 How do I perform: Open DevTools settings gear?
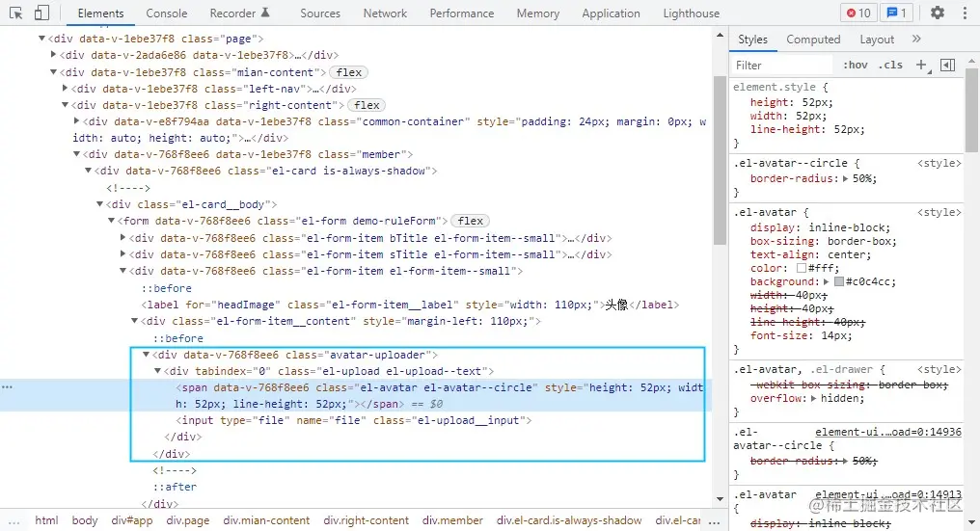pyautogui.click(x=937, y=13)
